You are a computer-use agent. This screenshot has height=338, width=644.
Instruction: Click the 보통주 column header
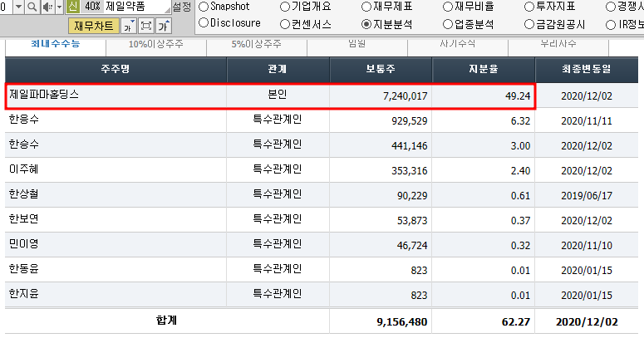(x=381, y=69)
